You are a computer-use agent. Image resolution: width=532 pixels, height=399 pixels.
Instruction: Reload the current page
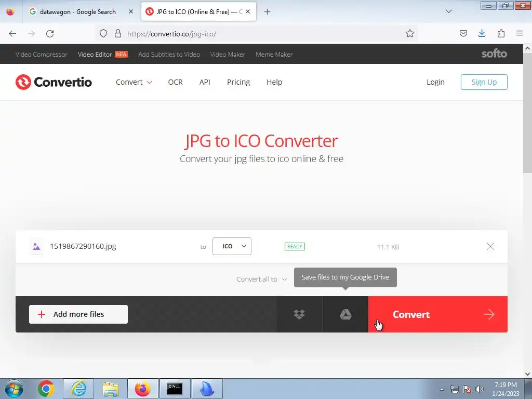click(50, 34)
